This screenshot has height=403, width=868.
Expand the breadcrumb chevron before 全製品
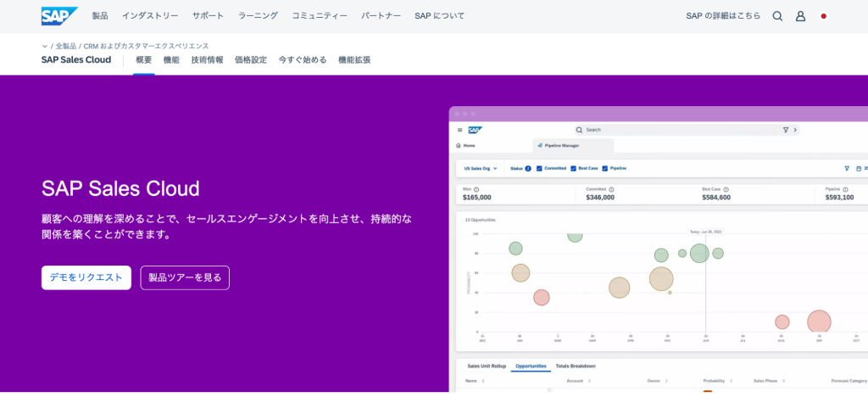coord(44,47)
